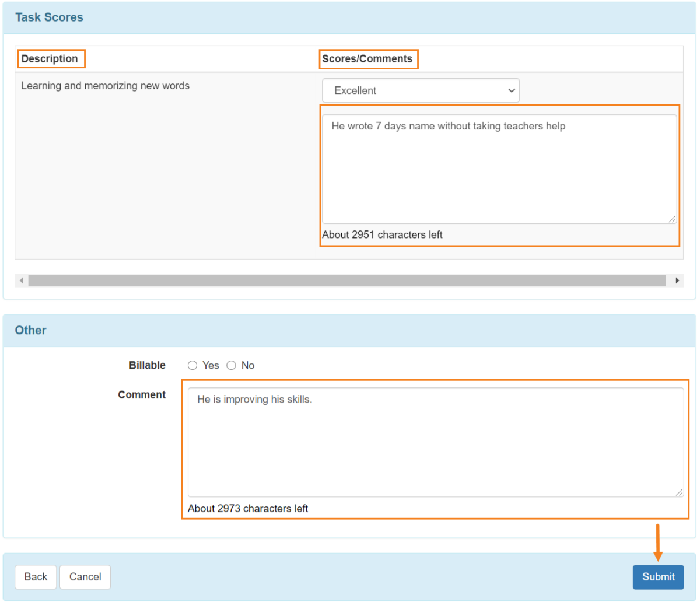Submit the task scores form
Viewport: 700px width, 602px height.
coord(658,577)
